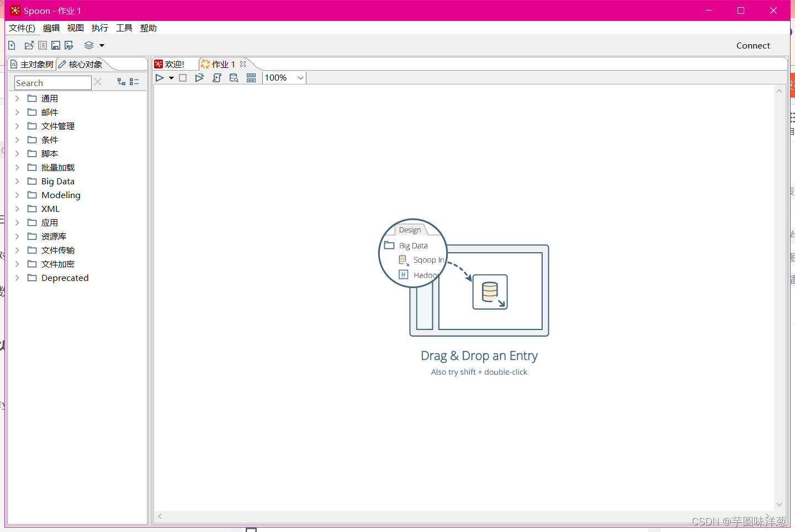Click the Connect button

(753, 46)
